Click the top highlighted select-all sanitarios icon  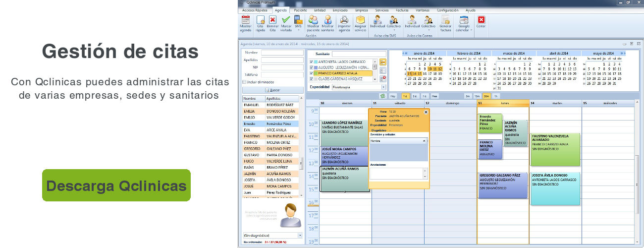pyautogui.click(x=383, y=62)
